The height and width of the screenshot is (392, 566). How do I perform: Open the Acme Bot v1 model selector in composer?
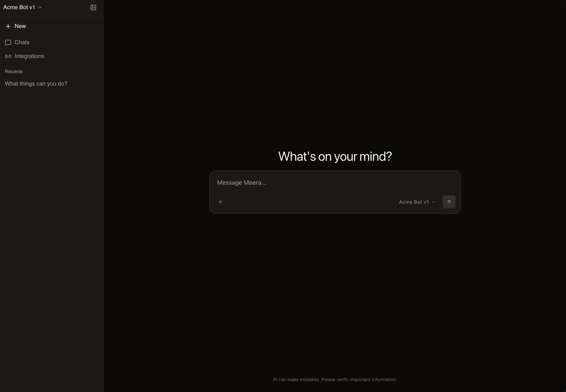[417, 202]
